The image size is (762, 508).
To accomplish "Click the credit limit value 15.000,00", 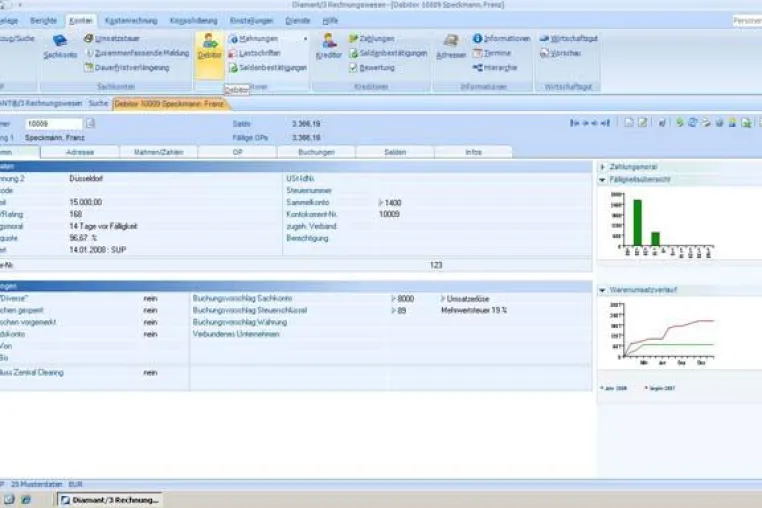I will [x=86, y=202].
